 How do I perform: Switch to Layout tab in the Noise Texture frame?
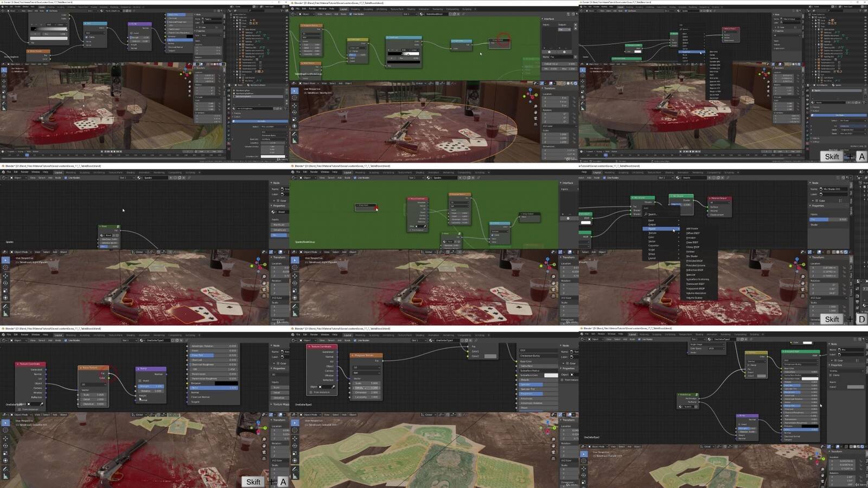tap(58, 335)
